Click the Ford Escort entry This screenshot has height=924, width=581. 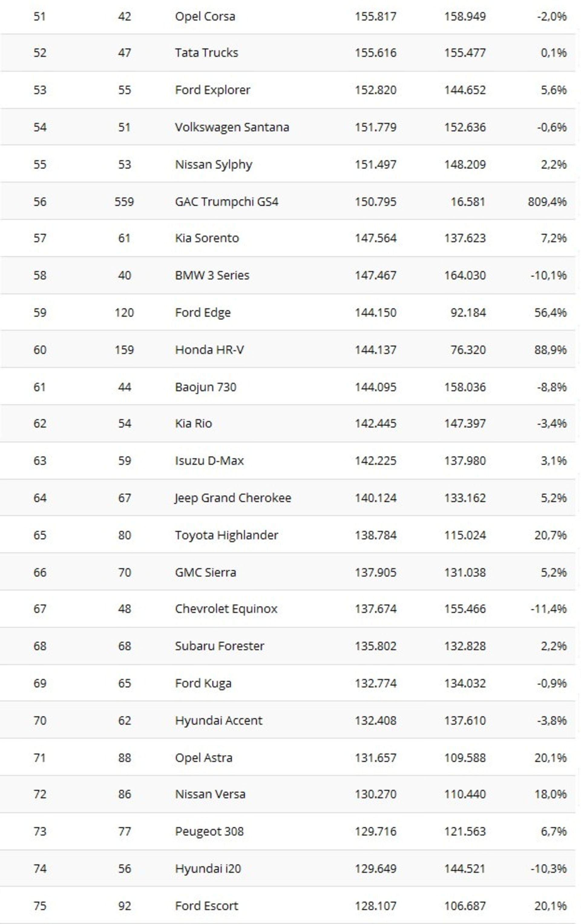click(206, 906)
